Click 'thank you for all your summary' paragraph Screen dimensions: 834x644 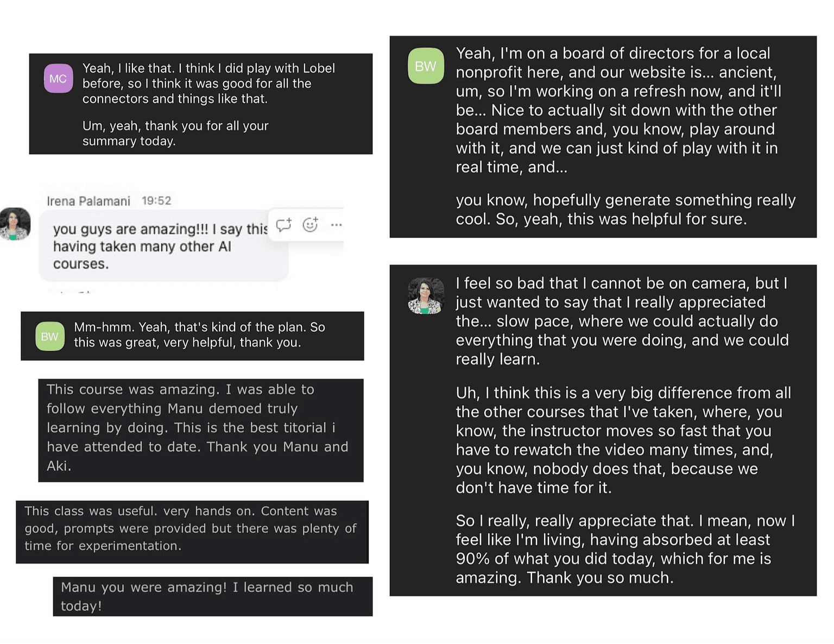click(175, 133)
